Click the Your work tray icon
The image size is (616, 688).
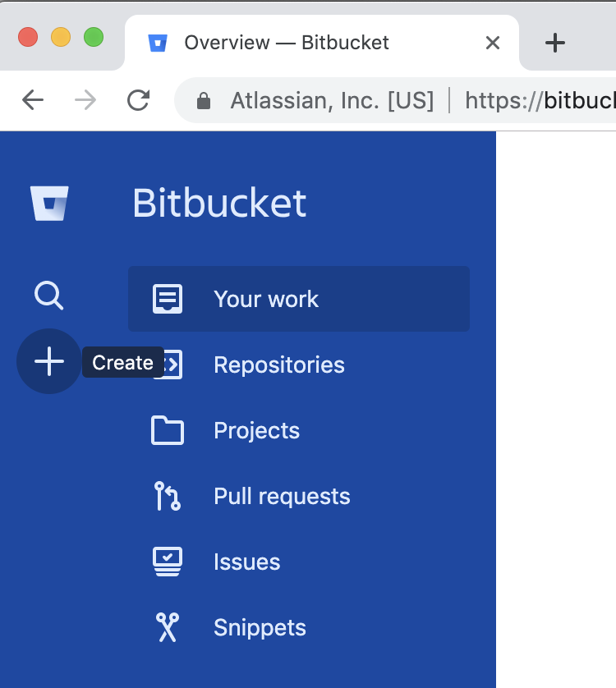coord(168,299)
